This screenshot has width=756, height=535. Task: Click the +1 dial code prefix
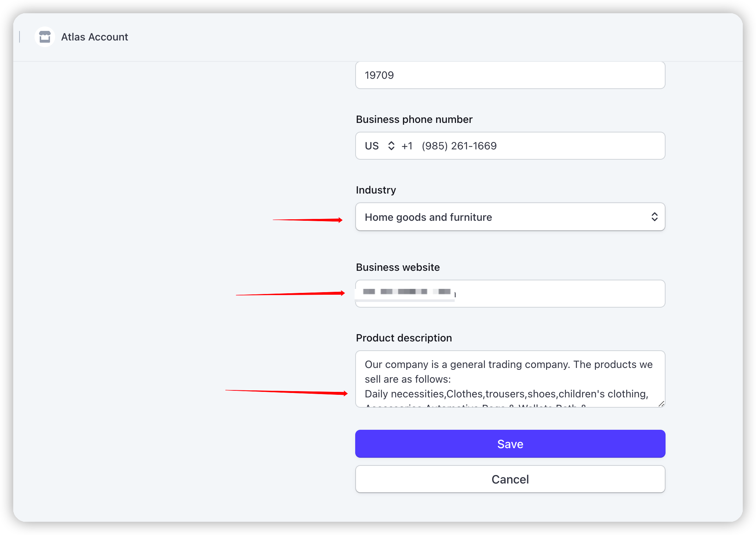[407, 146]
